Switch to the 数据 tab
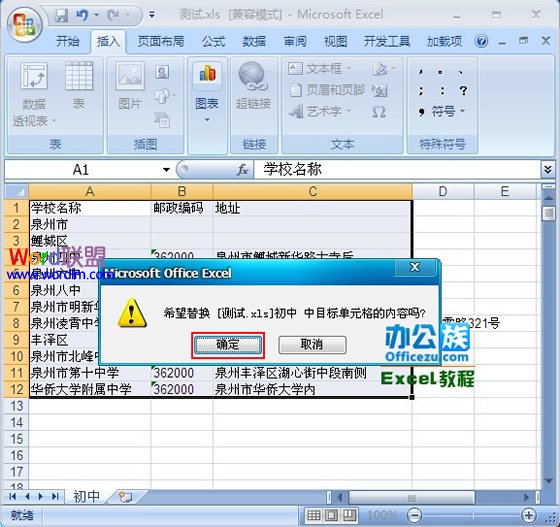Viewport: 560px width, 527px height. pos(254,42)
